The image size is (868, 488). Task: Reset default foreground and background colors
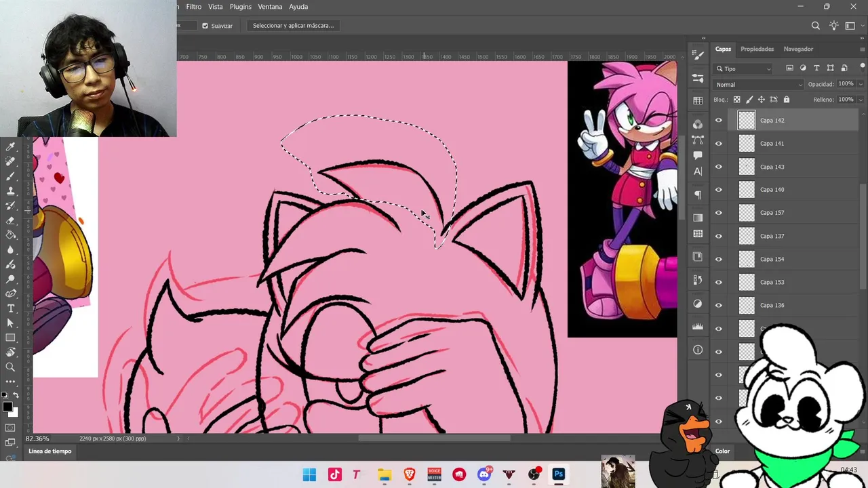click(5, 395)
